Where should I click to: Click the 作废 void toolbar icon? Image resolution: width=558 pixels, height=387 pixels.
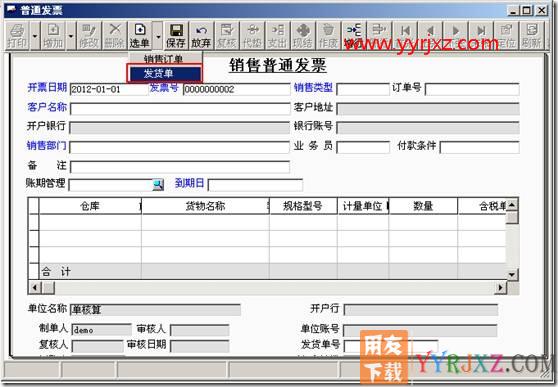[x=328, y=35]
